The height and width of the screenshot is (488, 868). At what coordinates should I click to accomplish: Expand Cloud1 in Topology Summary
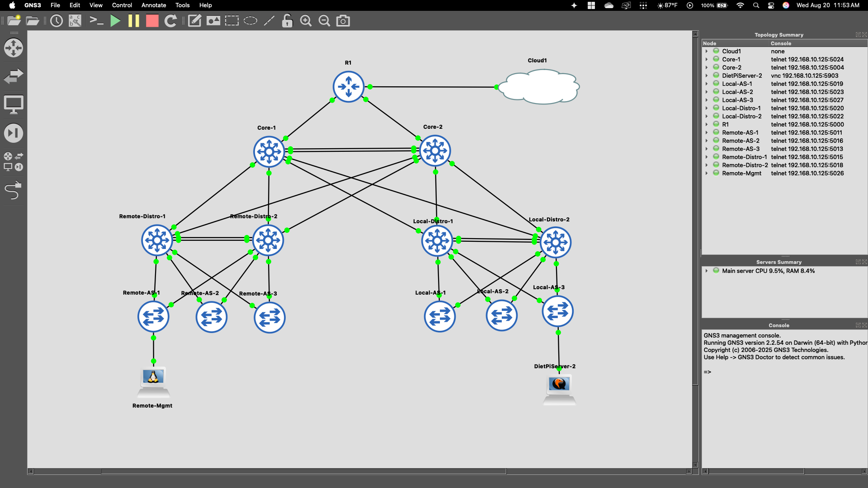pos(707,52)
